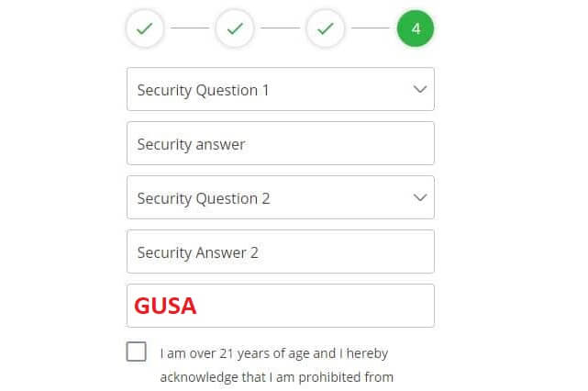Click the "Security Question 2" placeholder text
The image size is (588, 391).
pos(203,198)
